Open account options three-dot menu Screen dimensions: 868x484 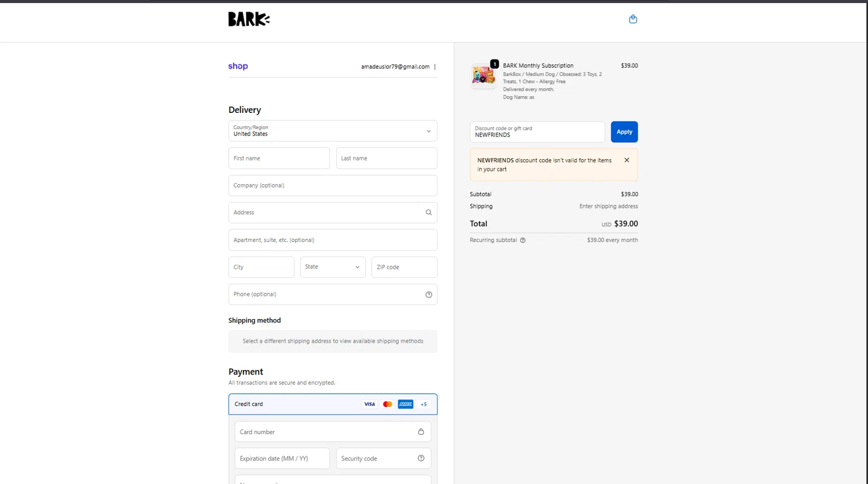pyautogui.click(x=435, y=67)
